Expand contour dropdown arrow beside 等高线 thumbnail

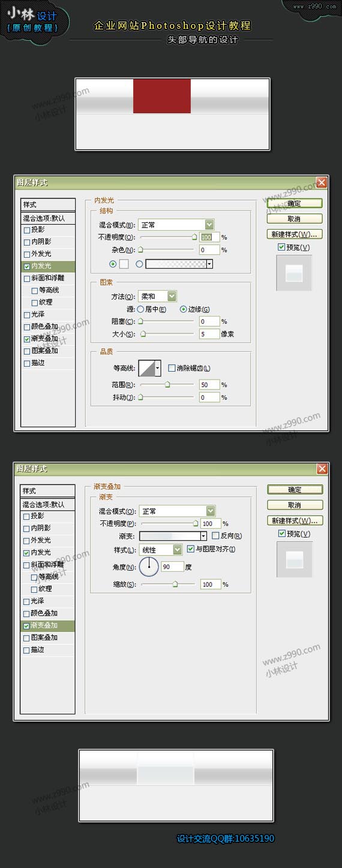click(158, 368)
